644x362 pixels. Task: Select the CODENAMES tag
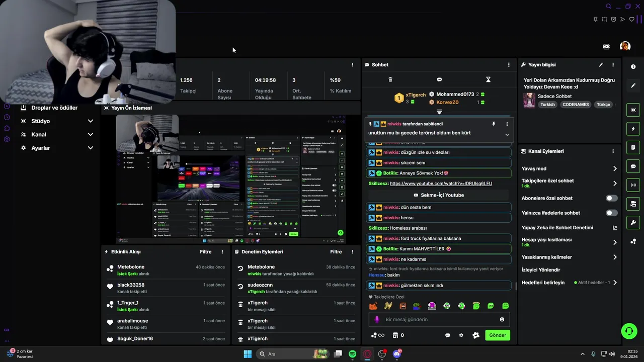click(x=576, y=105)
